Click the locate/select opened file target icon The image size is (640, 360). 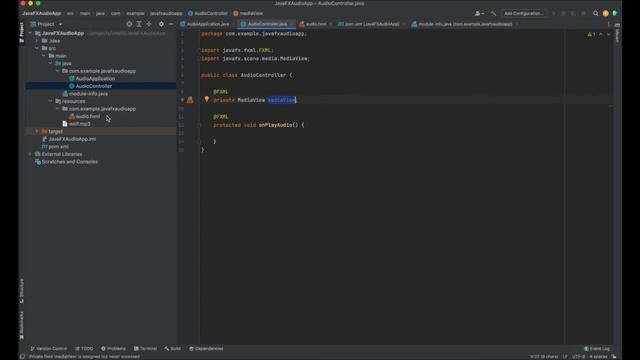point(129,24)
